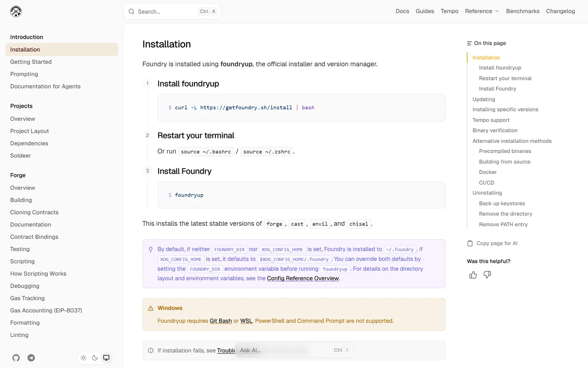Jump to CI/CD outline entry

[x=487, y=183]
